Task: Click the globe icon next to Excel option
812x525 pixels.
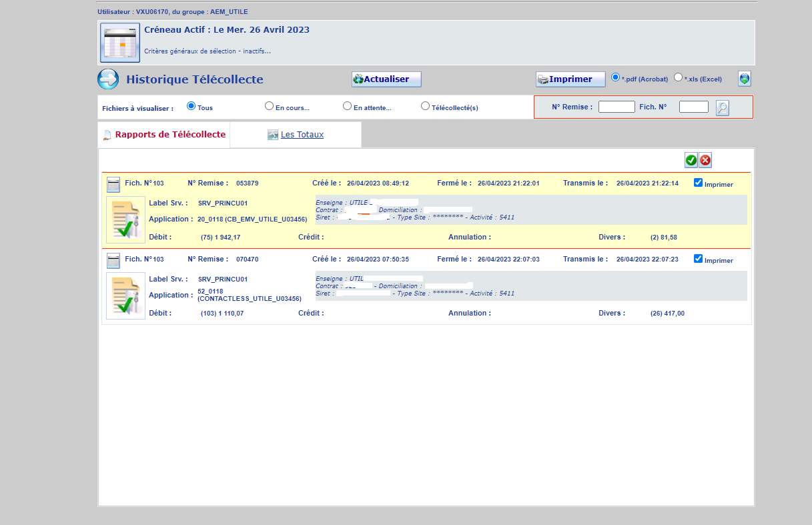Action: pos(744,79)
